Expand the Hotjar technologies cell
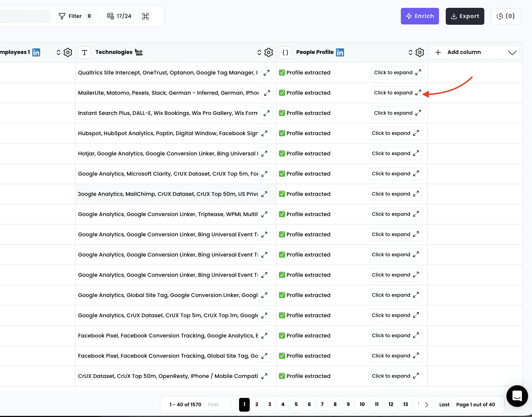 tap(264, 153)
